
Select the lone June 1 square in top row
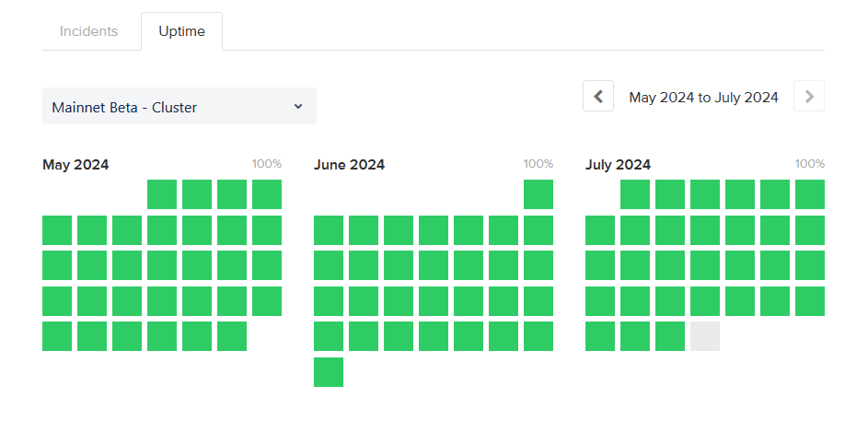coord(538,194)
